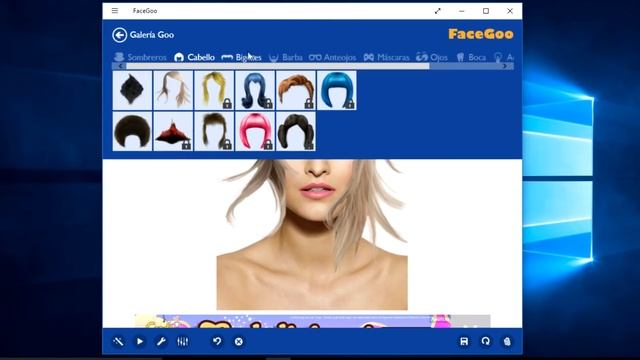Pick the black spiky hair thumbnail
The width and height of the screenshot is (640, 360).
pos(132,90)
